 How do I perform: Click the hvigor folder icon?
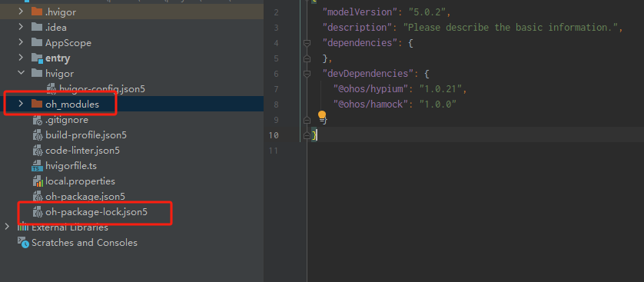pos(37,73)
